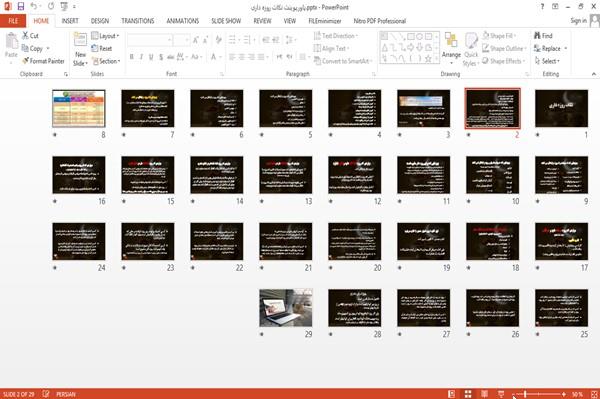
Task: Click the Find binoculars icon
Action: [537, 36]
